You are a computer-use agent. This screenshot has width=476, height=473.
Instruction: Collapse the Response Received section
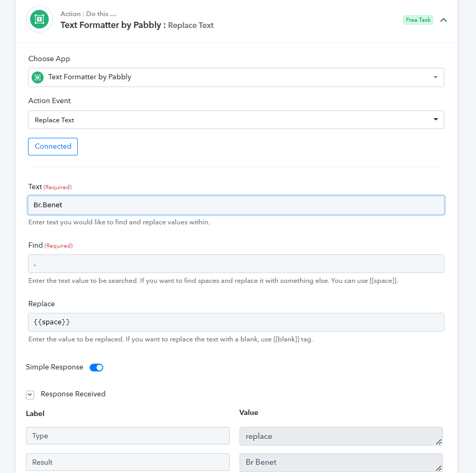pyautogui.click(x=30, y=395)
